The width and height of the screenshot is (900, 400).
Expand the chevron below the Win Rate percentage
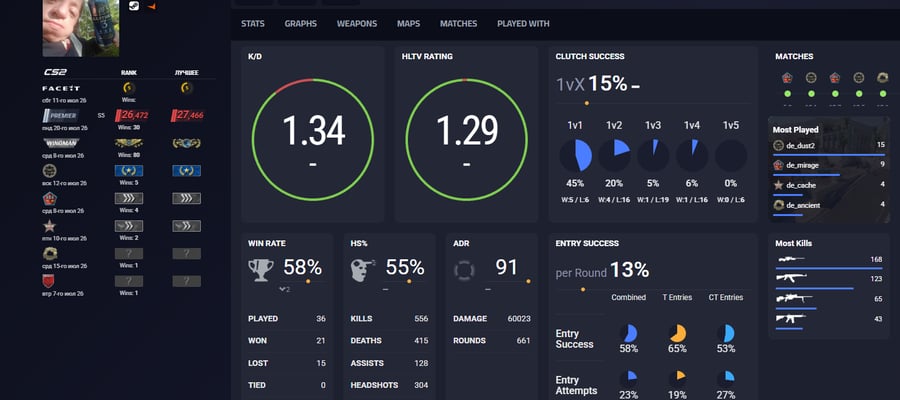coord(282,289)
